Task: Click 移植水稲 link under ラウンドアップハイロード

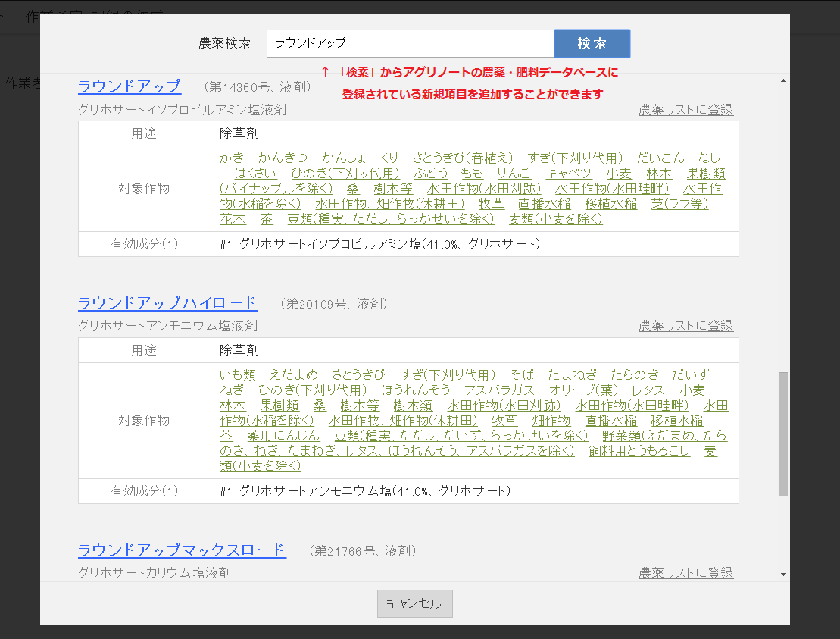Action: (677, 421)
